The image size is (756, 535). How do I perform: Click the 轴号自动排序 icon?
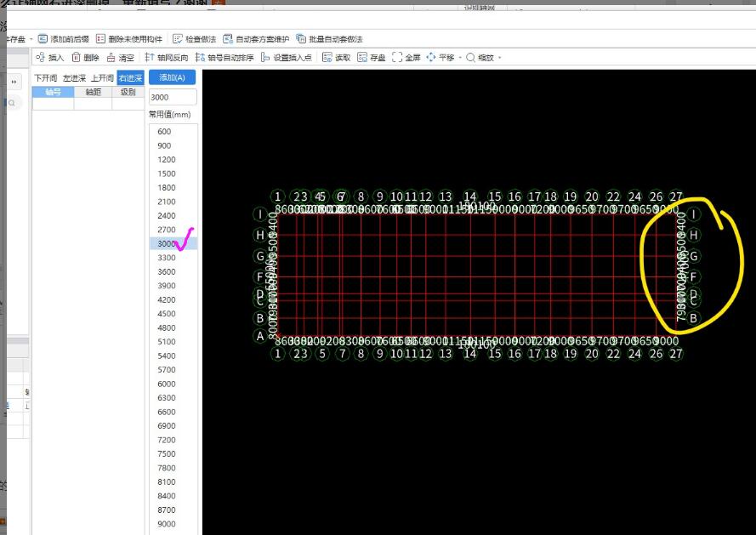[200, 57]
